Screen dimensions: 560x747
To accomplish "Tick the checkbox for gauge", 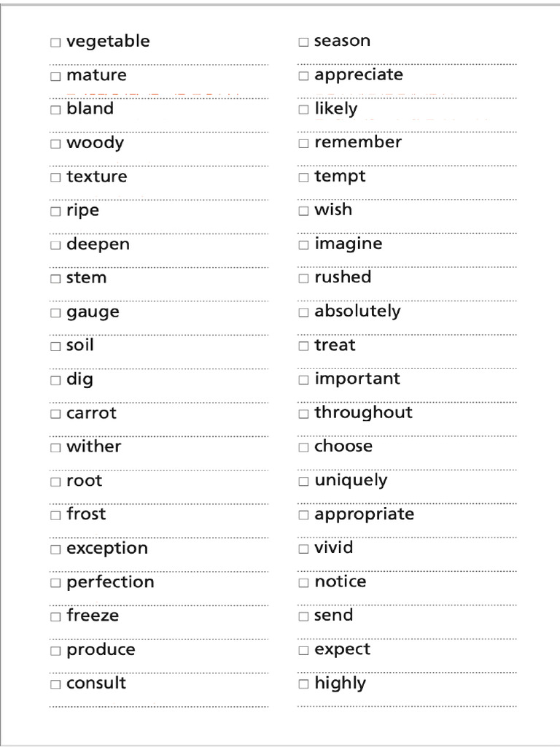I will pos(55,313).
